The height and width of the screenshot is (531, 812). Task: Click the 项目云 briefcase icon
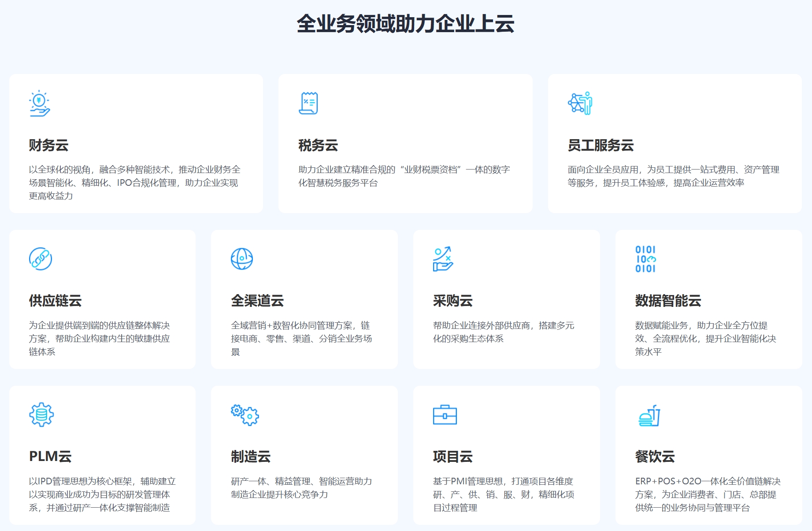445,415
